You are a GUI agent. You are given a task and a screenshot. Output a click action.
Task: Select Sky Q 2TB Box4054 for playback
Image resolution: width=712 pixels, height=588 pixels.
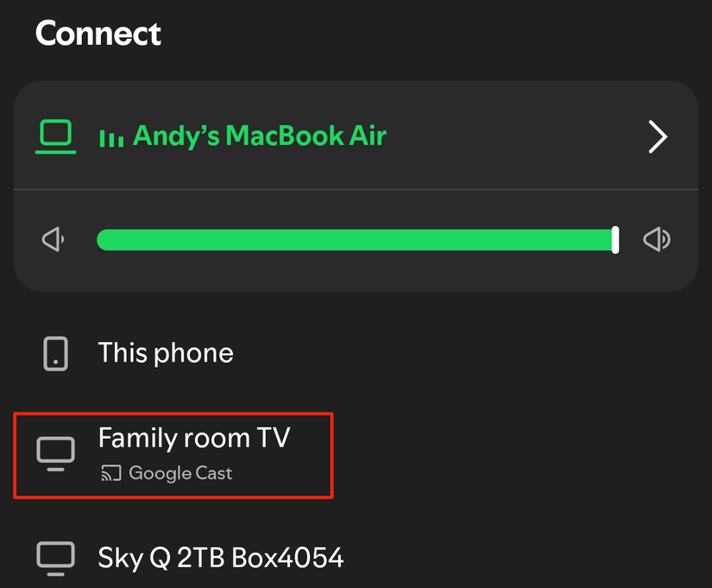pos(221,557)
